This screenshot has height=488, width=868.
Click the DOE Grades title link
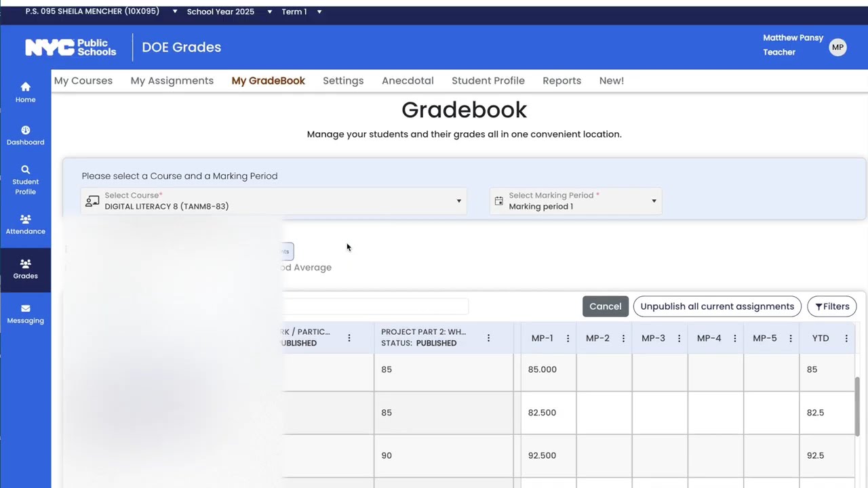click(182, 47)
